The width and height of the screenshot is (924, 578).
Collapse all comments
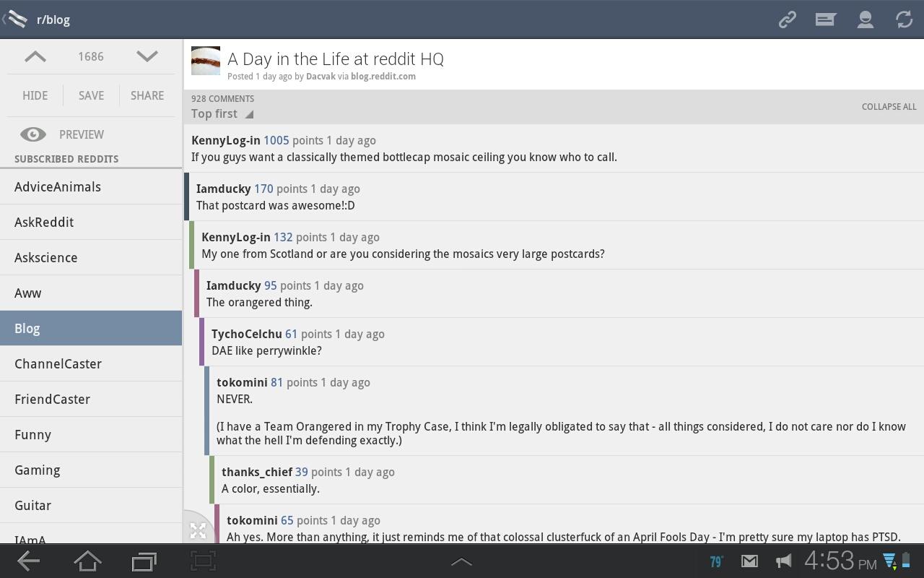pyautogui.click(x=889, y=107)
